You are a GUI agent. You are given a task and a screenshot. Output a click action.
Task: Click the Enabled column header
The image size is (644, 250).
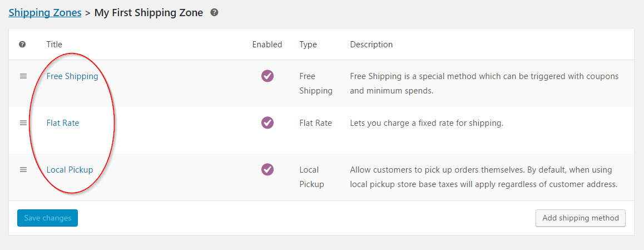coord(267,45)
